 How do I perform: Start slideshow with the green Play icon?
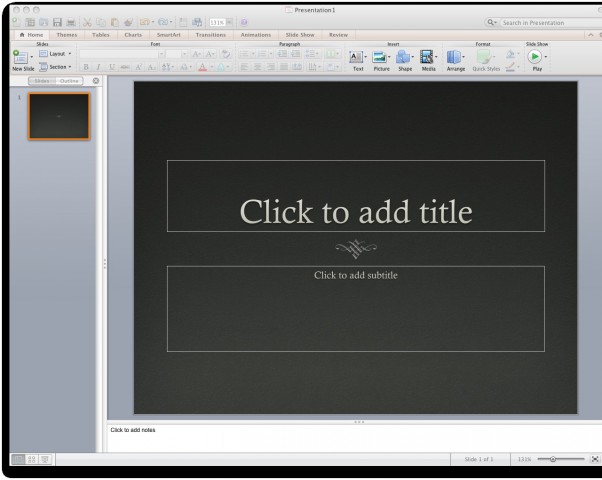(534, 57)
